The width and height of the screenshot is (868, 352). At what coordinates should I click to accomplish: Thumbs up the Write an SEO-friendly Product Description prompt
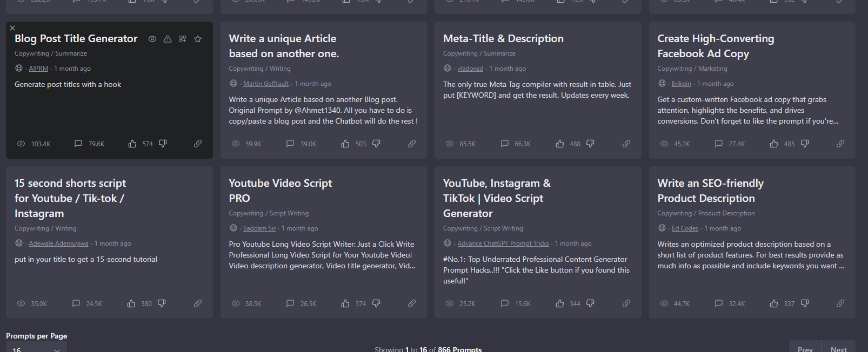[x=774, y=303]
